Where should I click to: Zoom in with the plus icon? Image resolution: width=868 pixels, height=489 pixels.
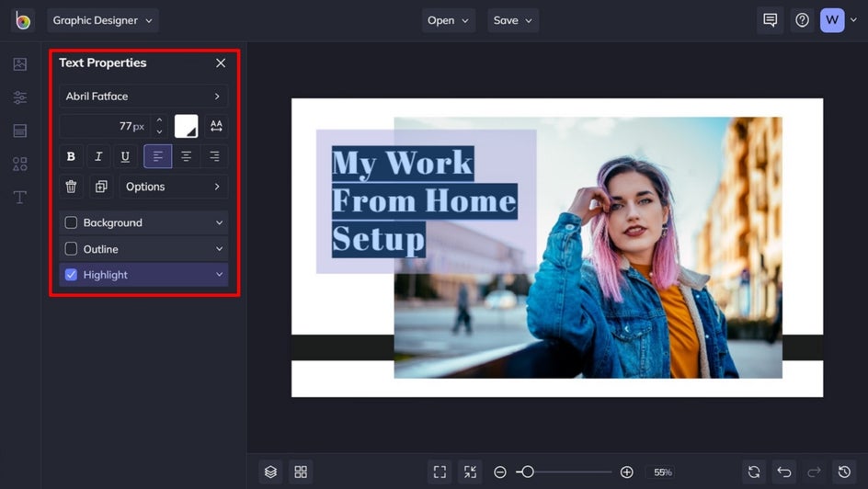pos(626,472)
